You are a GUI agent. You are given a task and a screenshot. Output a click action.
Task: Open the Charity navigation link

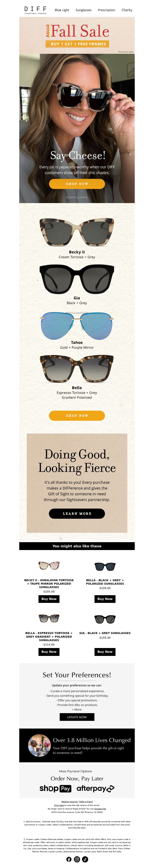click(127, 10)
